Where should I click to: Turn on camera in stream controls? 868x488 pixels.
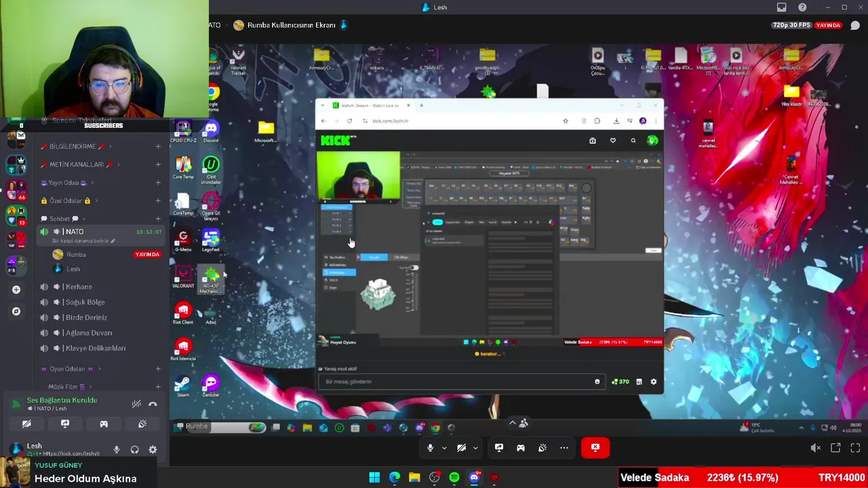click(x=461, y=448)
